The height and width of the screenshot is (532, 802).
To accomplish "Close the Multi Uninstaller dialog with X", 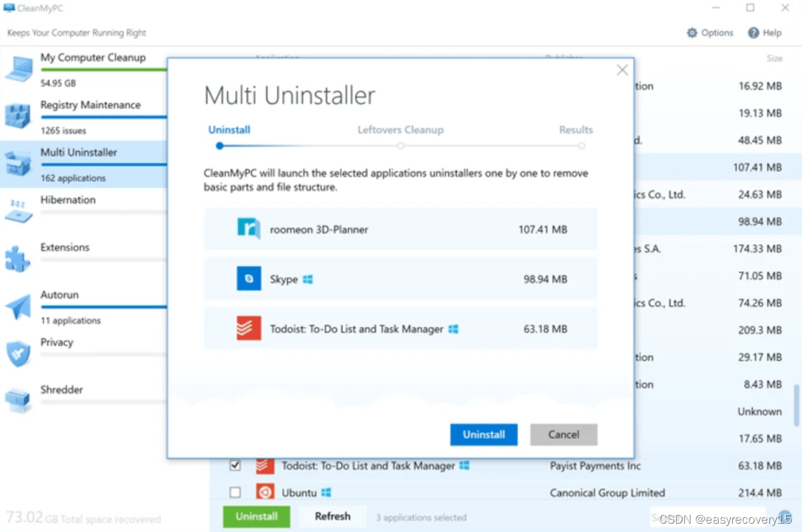I will click(622, 70).
